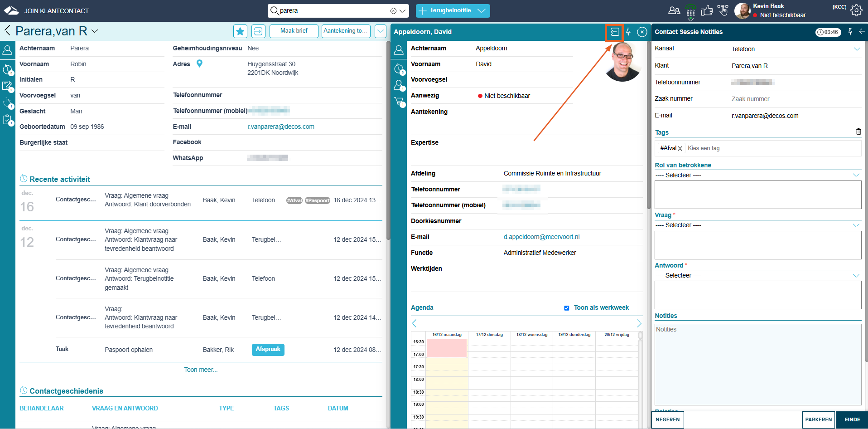Viewport: 868px width, 429px height.
Task: Go to next week in Agenda
Action: 639,323
